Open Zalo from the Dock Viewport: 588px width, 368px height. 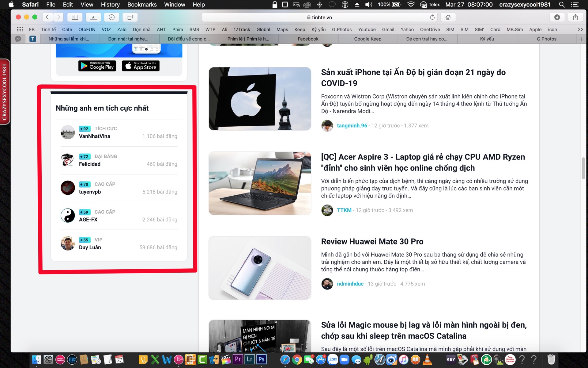(x=333, y=359)
